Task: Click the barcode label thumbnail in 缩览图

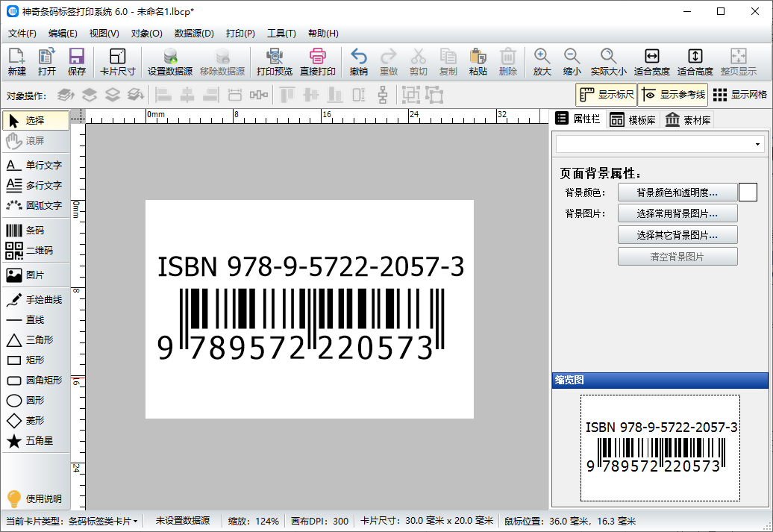Action: [x=660, y=448]
